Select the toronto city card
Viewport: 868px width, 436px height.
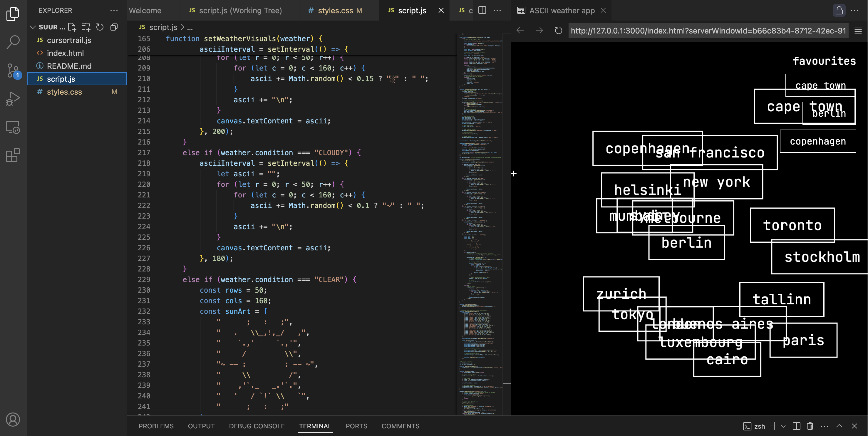point(792,225)
